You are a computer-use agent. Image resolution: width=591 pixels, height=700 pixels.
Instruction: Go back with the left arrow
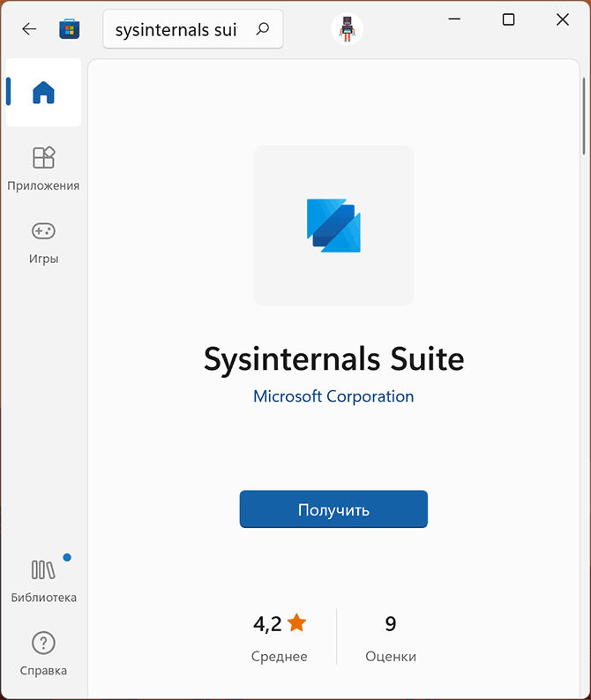[29, 29]
